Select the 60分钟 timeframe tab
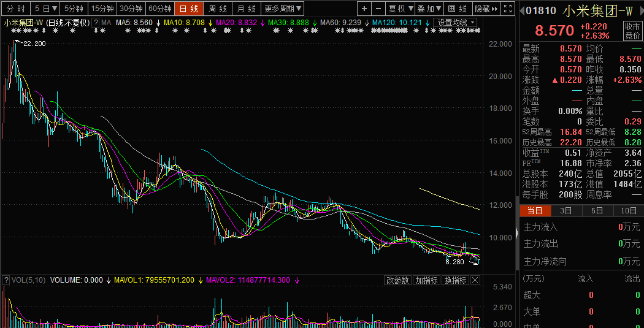The image size is (644, 328). pos(160,9)
